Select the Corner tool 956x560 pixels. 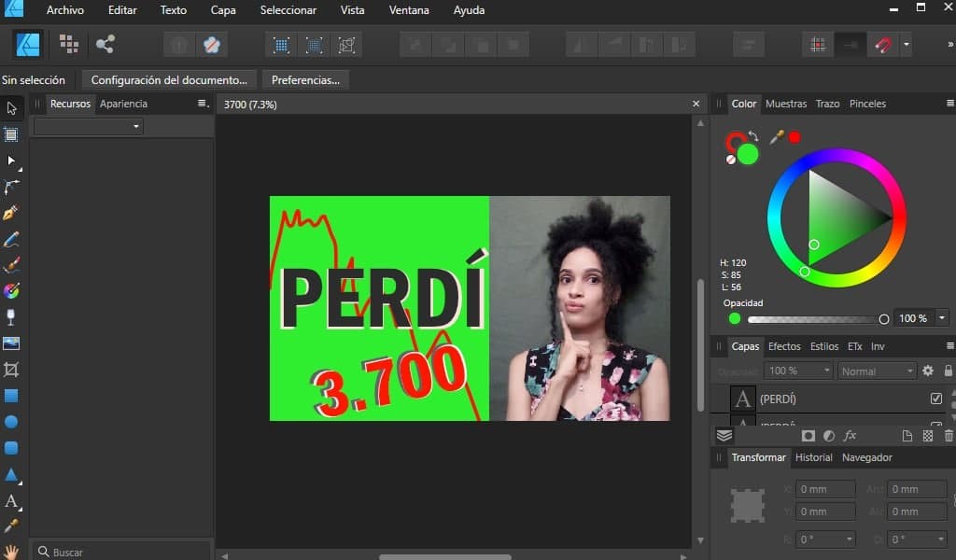pos(11,187)
